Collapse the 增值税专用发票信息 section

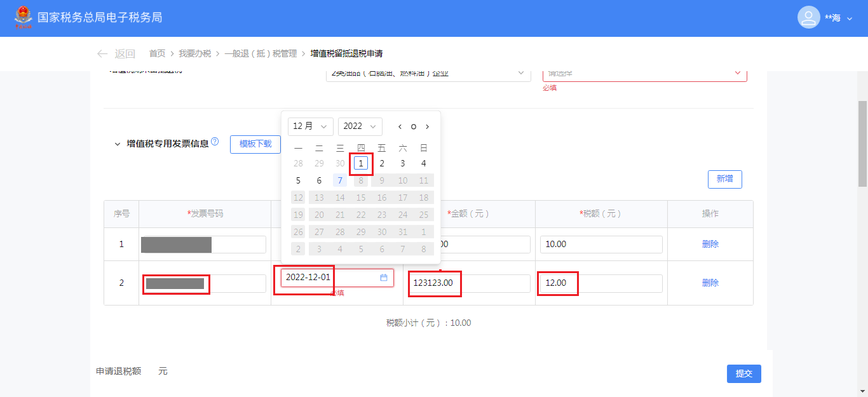point(117,144)
